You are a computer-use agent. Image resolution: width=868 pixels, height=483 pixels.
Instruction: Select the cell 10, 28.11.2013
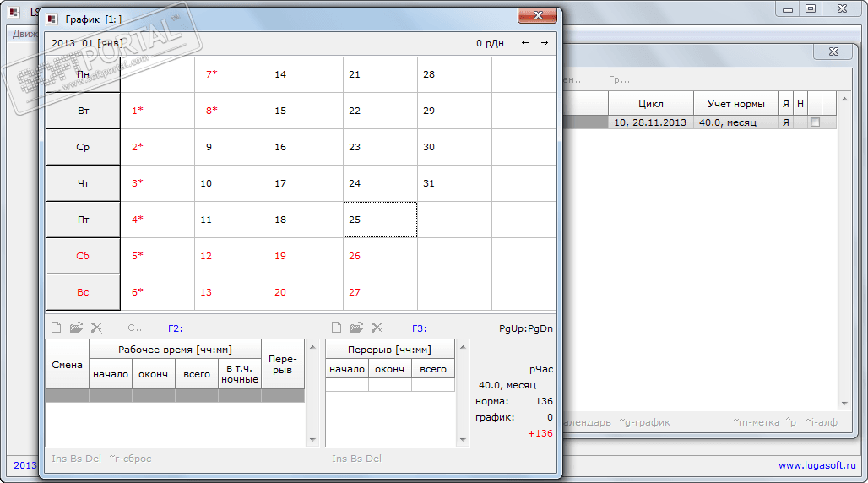(650, 122)
